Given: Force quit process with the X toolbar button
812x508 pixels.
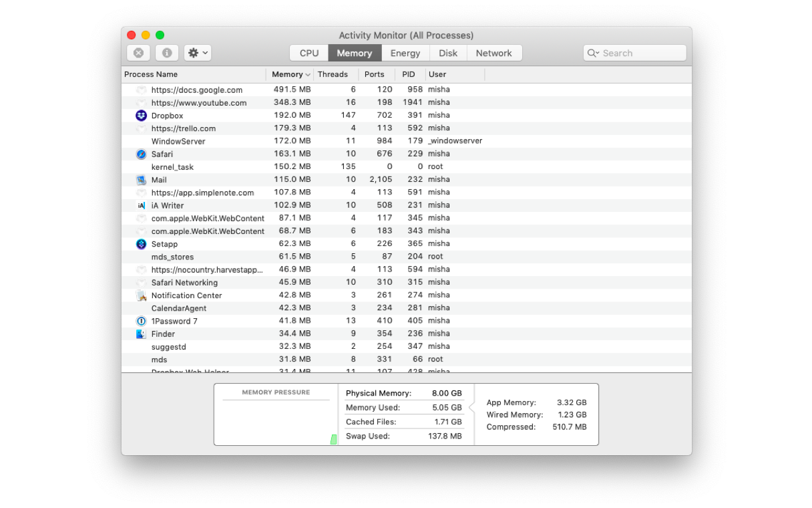Looking at the screenshot, I should point(138,53).
